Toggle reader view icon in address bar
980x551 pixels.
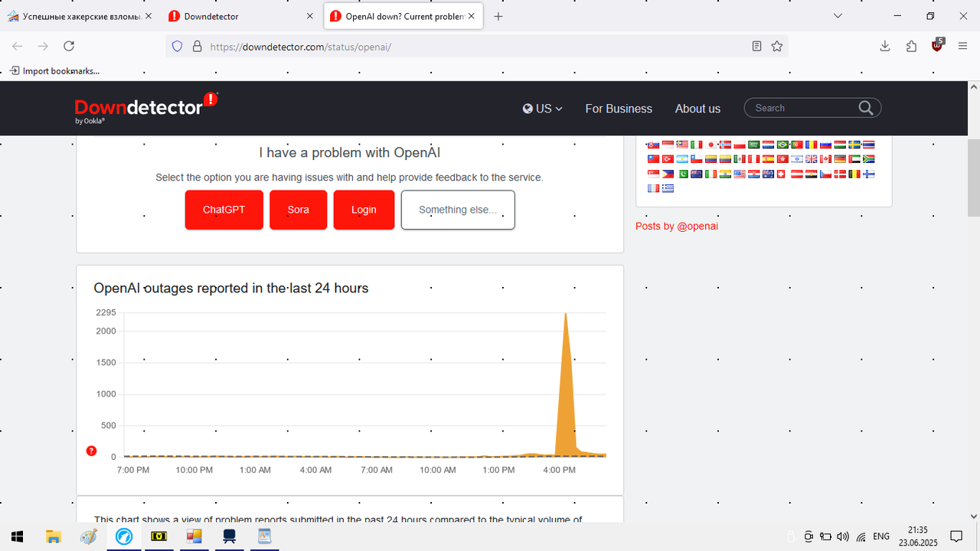pos(756,46)
